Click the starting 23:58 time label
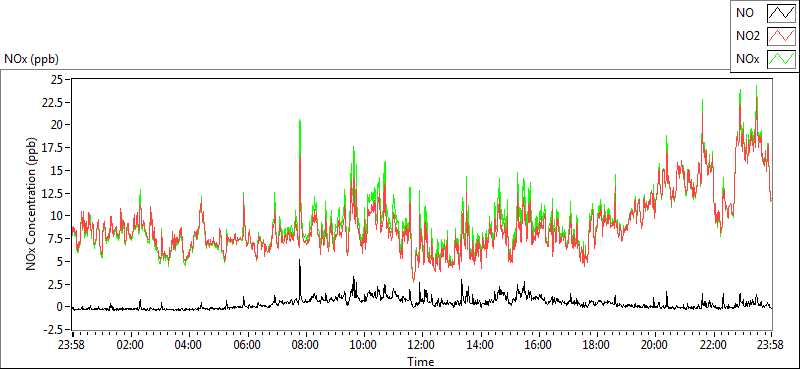Viewport: 800px width, 369px height. (72, 344)
